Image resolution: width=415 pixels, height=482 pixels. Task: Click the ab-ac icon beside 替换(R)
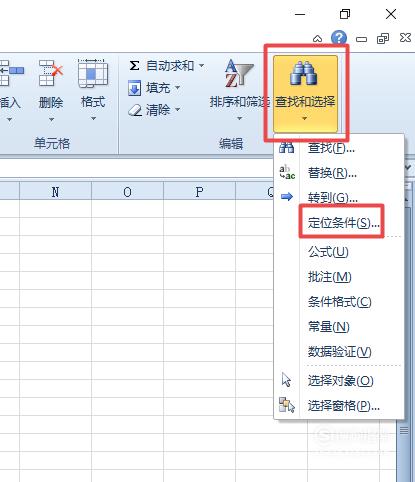(x=287, y=172)
